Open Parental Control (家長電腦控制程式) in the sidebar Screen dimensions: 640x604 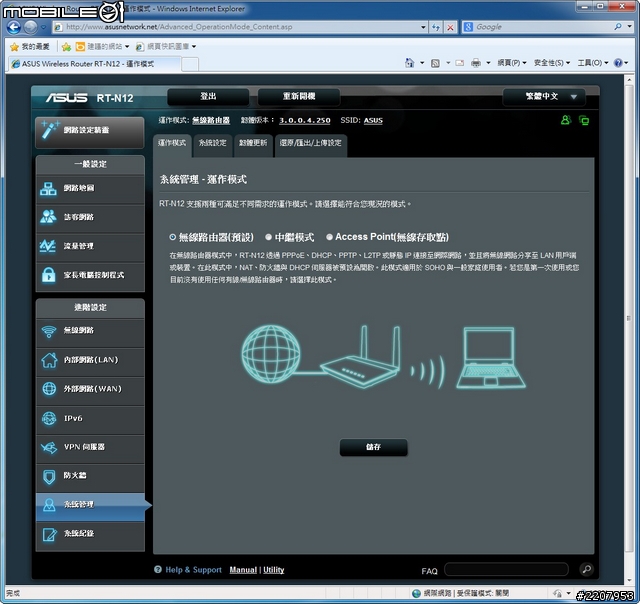pos(90,275)
